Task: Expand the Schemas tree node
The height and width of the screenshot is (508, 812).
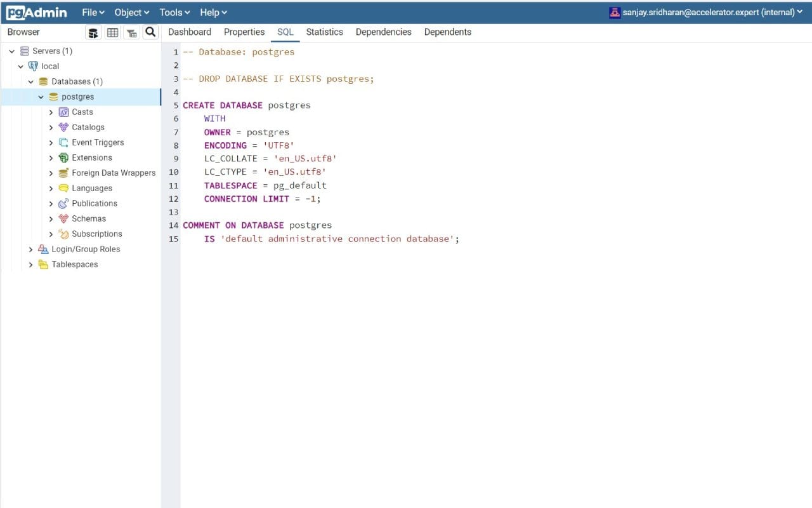Action: click(51, 218)
